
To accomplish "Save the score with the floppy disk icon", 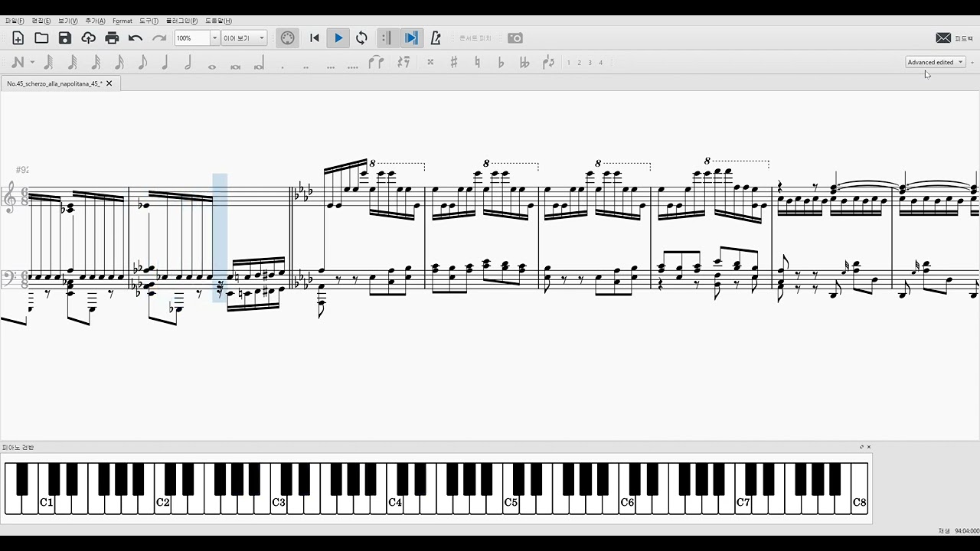I will 65,37.
